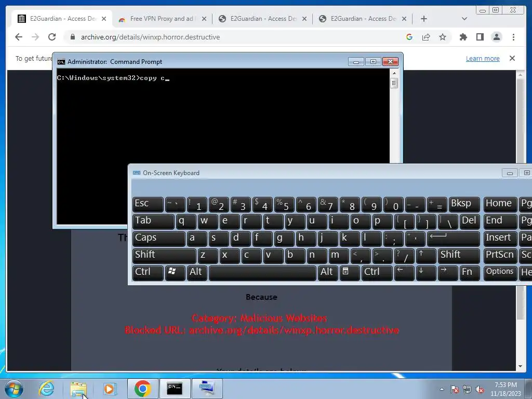Switch to the fourth E2Guardian tab
The height and width of the screenshot is (399, 532).
click(363, 19)
